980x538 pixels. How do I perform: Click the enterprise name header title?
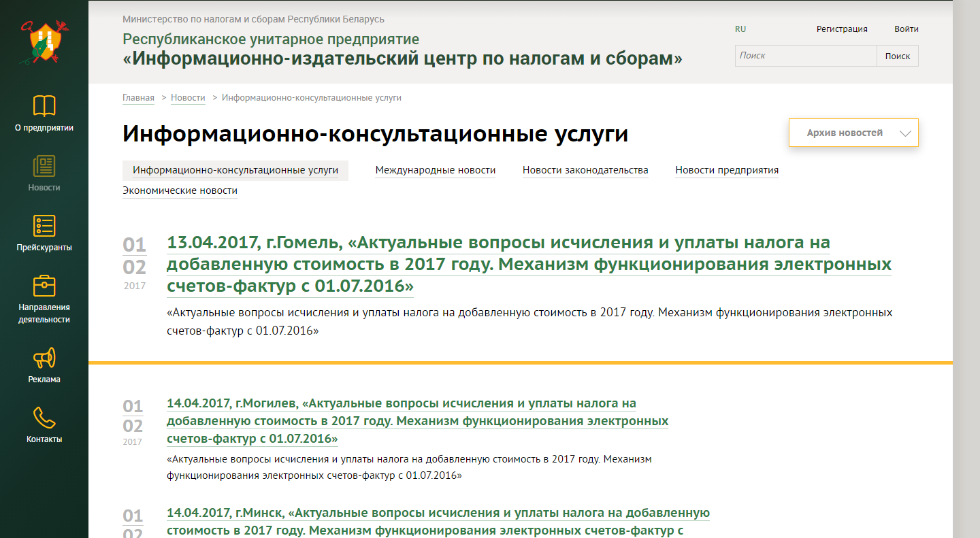[x=402, y=51]
